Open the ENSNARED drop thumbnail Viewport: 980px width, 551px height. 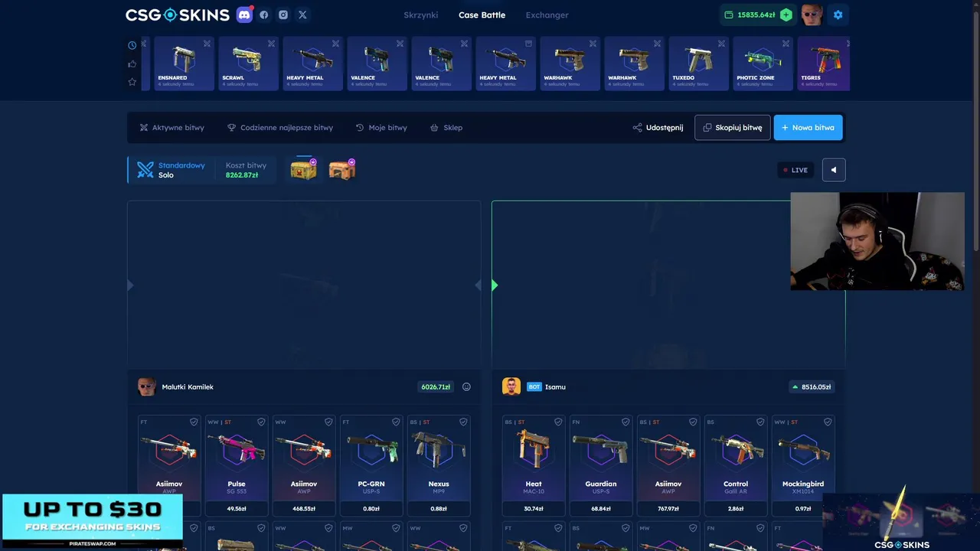(x=184, y=64)
